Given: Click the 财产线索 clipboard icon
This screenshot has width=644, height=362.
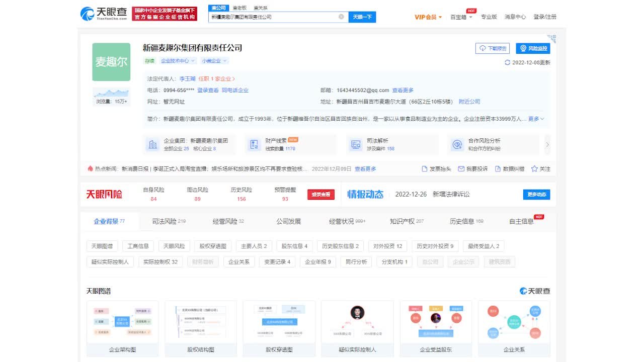Looking at the screenshot, I should tap(254, 144).
